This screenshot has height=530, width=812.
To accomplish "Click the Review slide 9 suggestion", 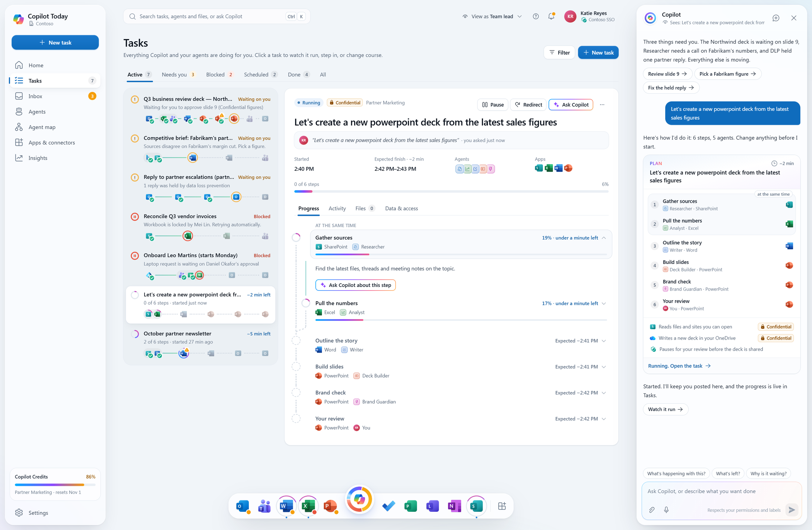I will click(667, 74).
